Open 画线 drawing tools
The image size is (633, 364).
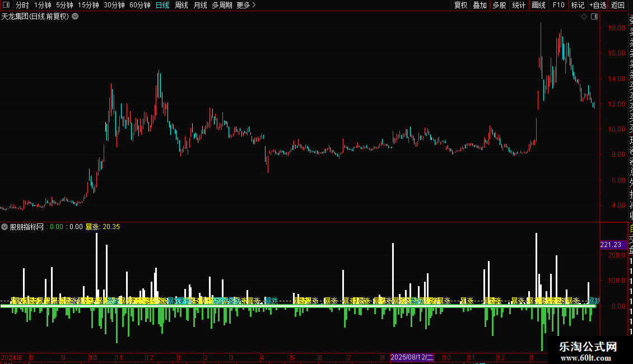[x=538, y=5]
